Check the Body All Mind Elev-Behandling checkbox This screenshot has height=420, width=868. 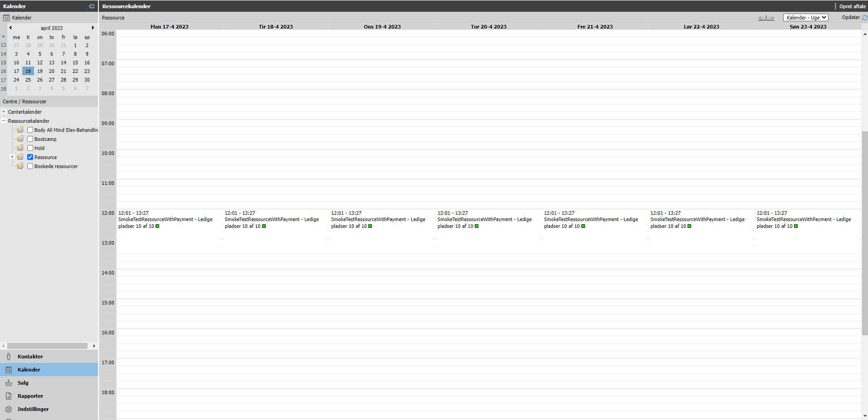click(x=30, y=130)
